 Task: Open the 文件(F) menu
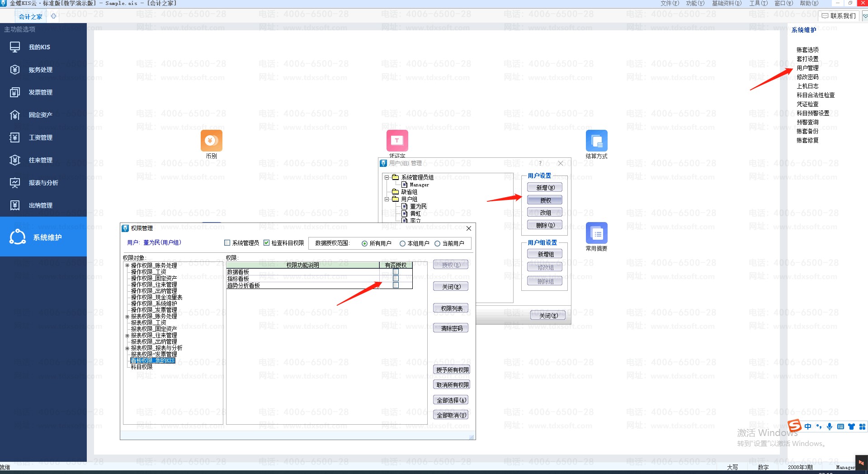click(670, 3)
